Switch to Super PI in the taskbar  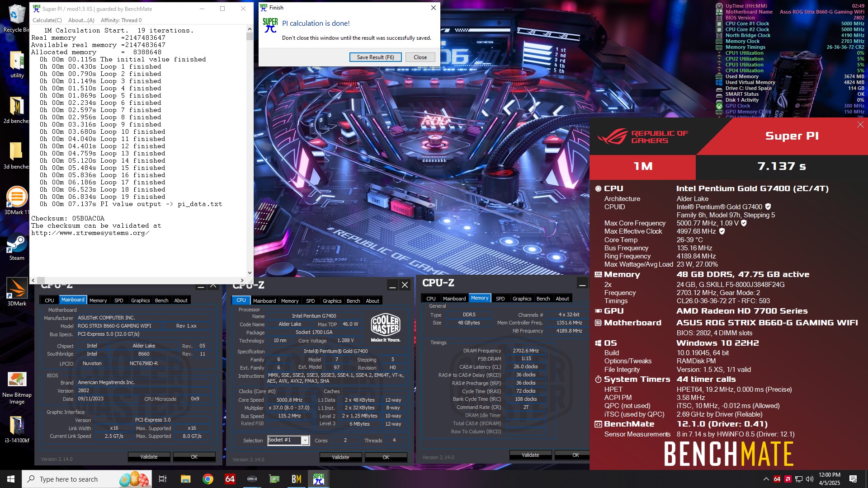click(x=319, y=479)
